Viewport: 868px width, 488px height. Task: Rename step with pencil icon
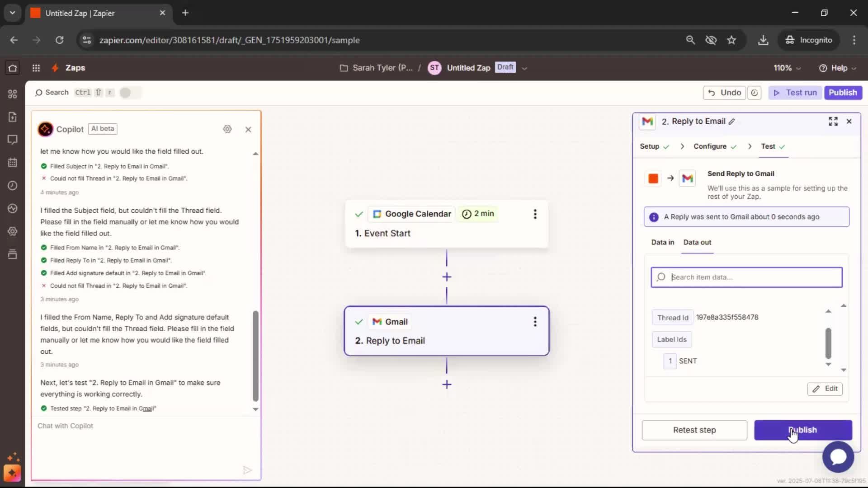(x=732, y=122)
